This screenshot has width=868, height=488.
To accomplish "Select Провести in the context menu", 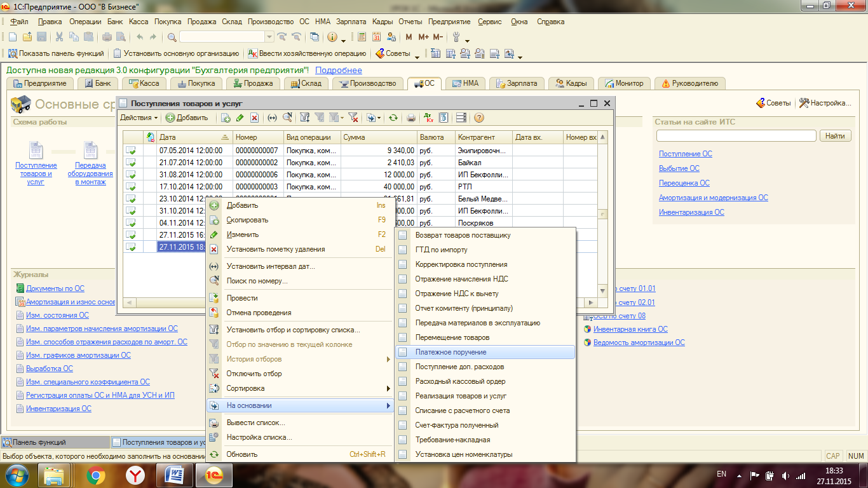I will click(300, 298).
